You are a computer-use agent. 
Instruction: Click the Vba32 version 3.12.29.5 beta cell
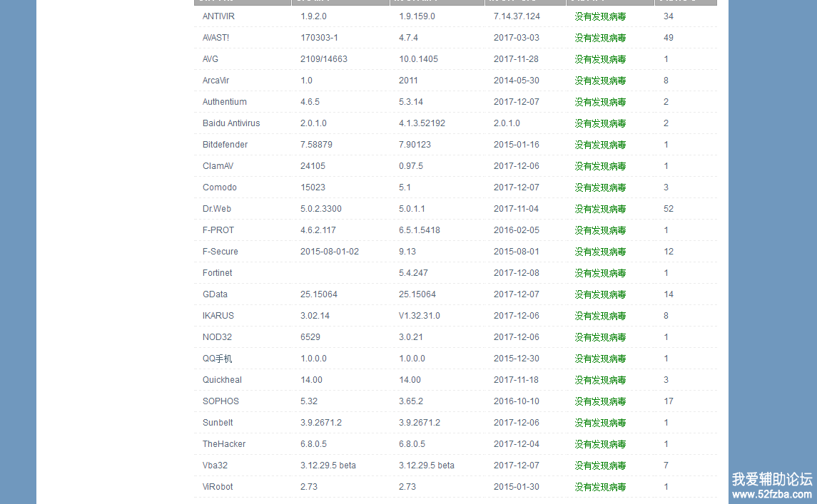pyautogui.click(x=328, y=466)
